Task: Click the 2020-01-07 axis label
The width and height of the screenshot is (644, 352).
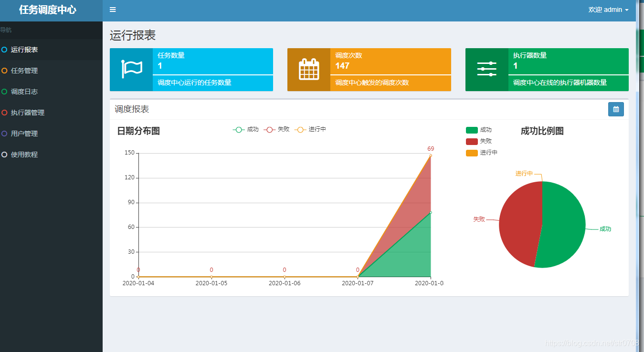Action: (x=358, y=283)
